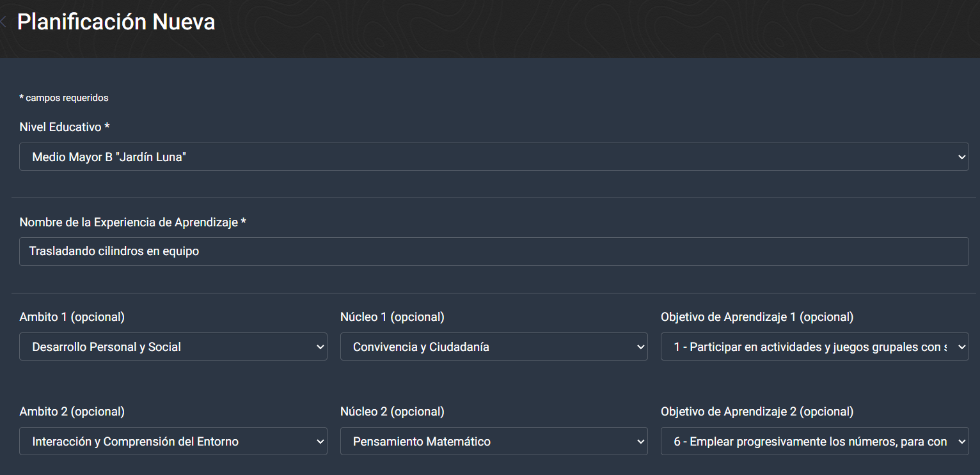Expand the Núcleo 1 Convivencia y Ciudadanía dropdown
The image size is (980, 475).
[x=493, y=347]
